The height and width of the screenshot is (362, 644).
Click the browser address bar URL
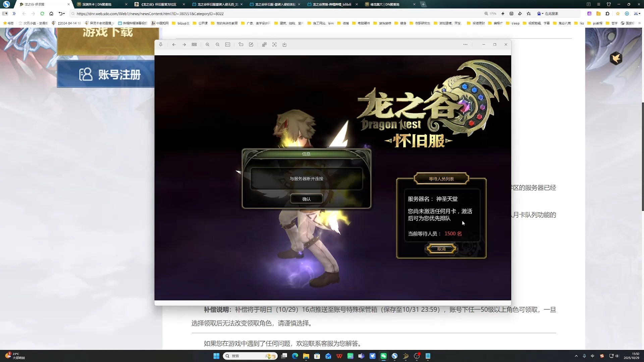coord(150,14)
